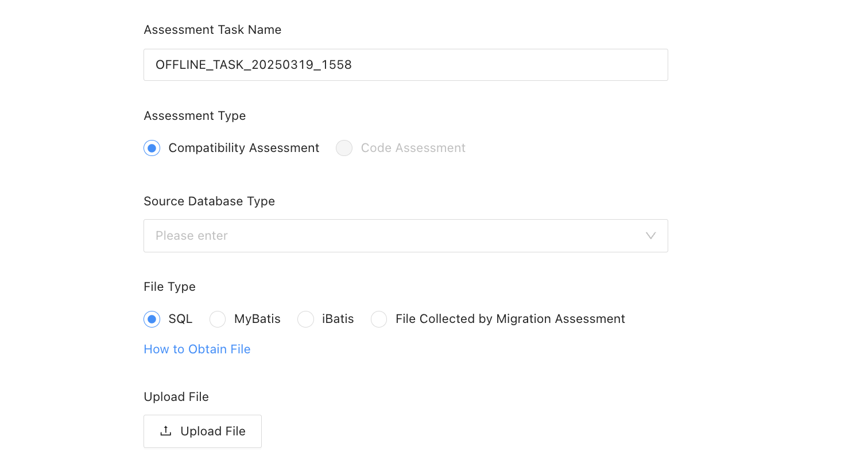
Task: Open the Source Database Type combo box
Action: click(396, 236)
